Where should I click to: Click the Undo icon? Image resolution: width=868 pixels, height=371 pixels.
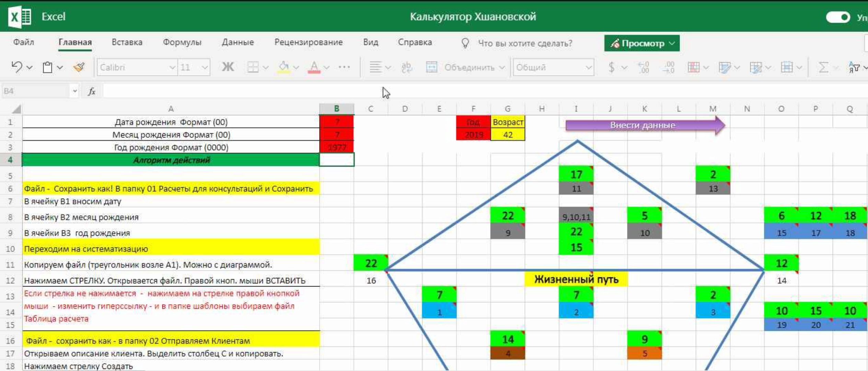16,67
